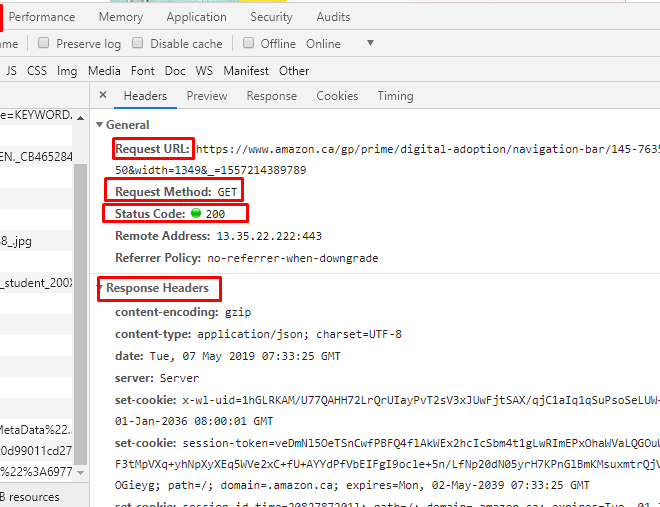Go to the Security tab

click(x=271, y=17)
